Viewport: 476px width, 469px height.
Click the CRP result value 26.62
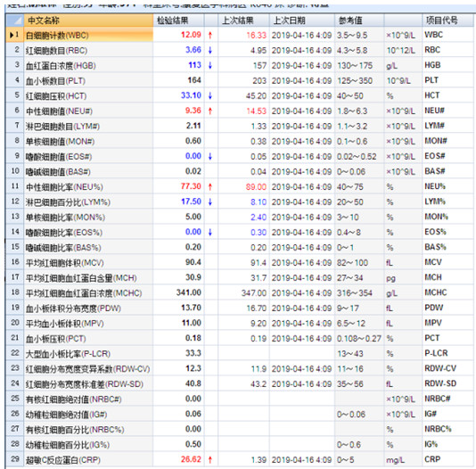(191, 459)
